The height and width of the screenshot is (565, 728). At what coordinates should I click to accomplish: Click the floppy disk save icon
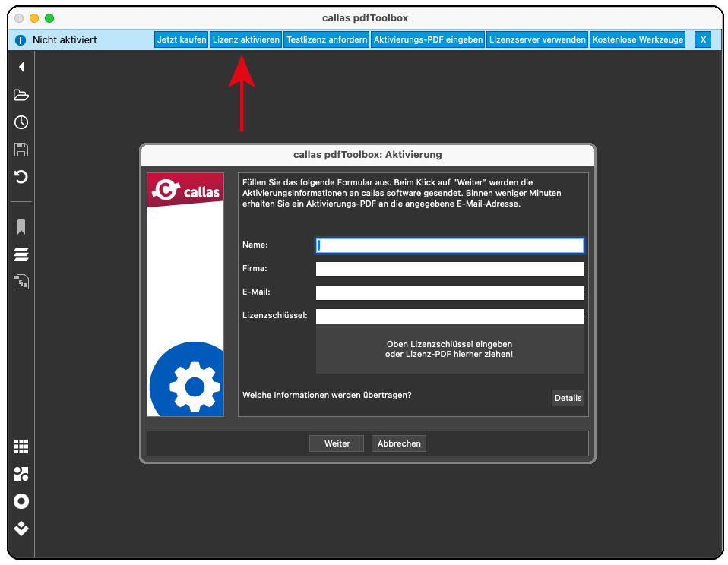pyautogui.click(x=21, y=150)
